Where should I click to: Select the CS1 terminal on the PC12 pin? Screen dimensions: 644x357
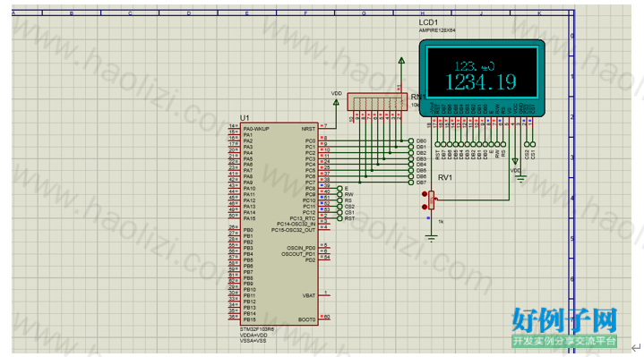tap(339, 213)
